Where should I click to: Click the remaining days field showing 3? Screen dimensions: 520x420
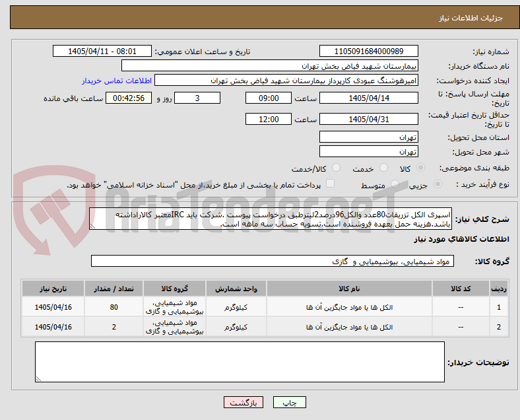[197, 98]
